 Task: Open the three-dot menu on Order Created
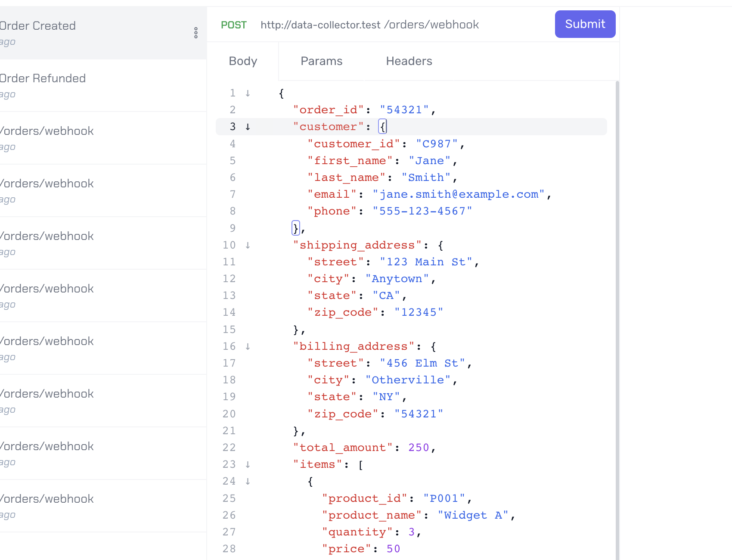[x=196, y=33]
